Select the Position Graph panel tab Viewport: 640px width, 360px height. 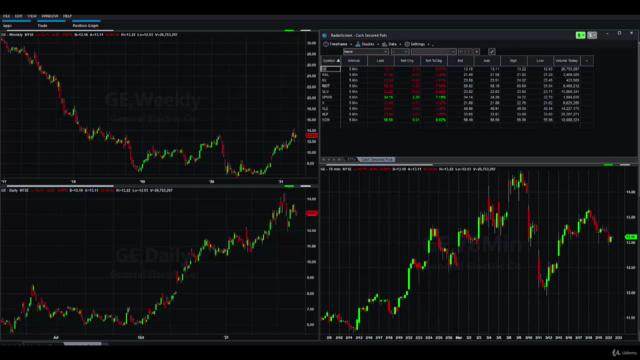(85, 25)
